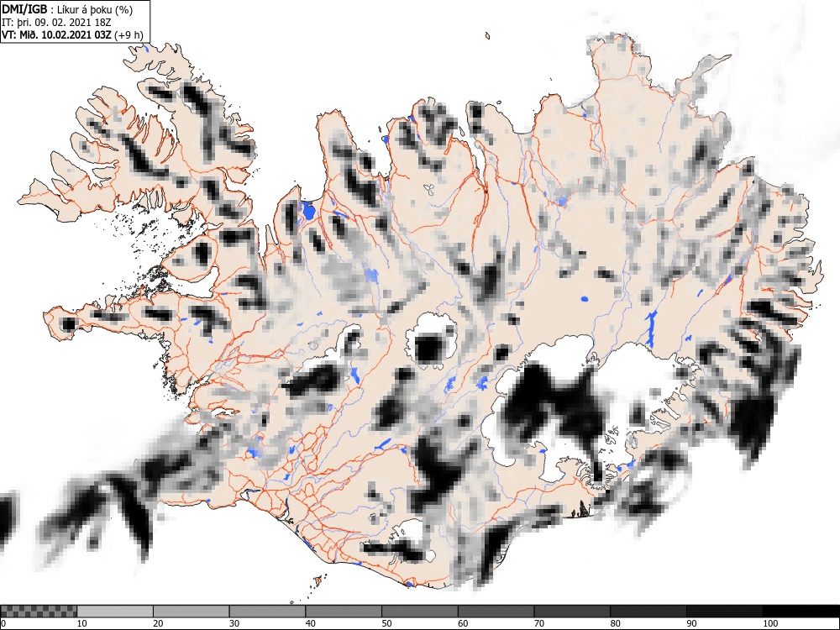Click the '10' legend scale label
Image resolution: width=840 pixels, height=630 pixels.
82,623
